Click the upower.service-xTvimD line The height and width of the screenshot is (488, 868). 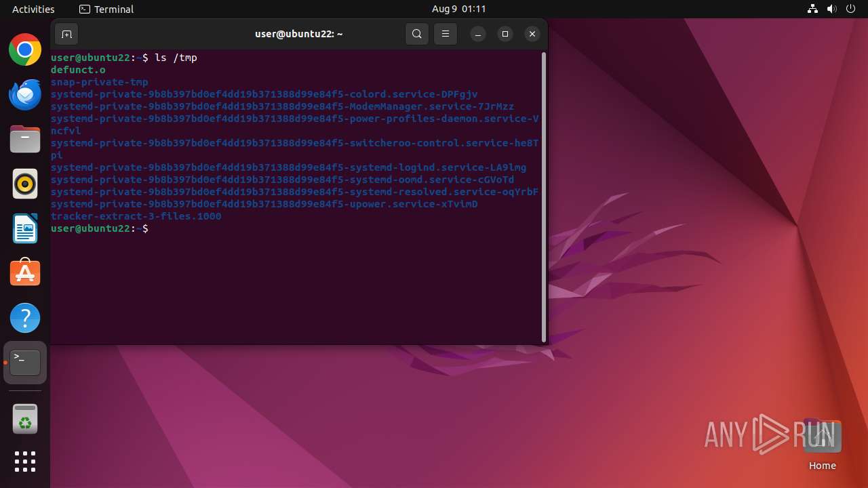pos(264,204)
